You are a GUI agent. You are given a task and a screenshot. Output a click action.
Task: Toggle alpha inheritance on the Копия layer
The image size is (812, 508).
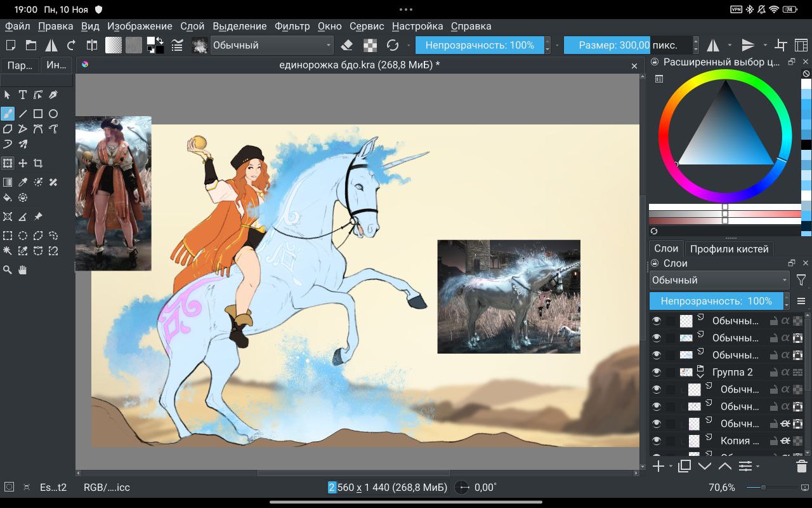click(x=785, y=441)
